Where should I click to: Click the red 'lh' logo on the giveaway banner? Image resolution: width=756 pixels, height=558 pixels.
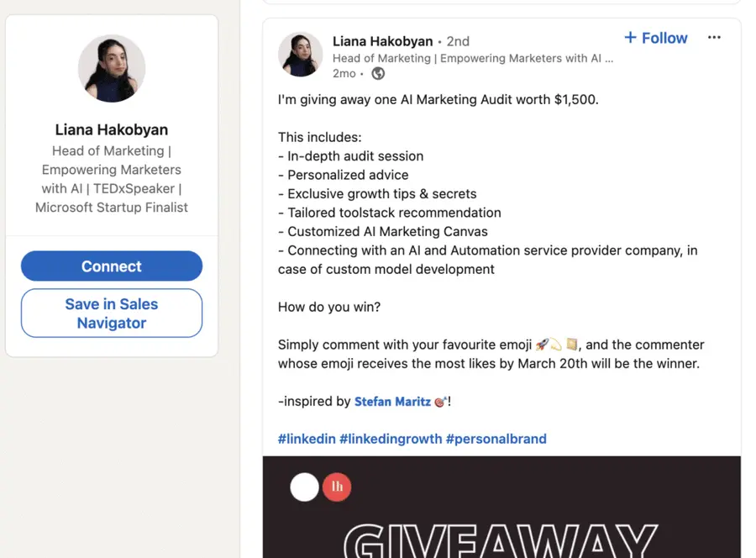click(x=337, y=487)
